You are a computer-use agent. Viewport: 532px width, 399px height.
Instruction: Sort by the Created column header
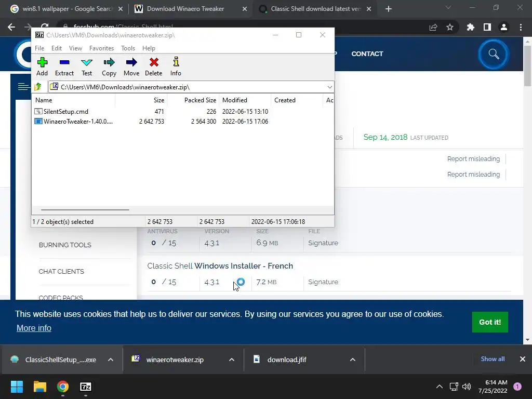click(297, 100)
